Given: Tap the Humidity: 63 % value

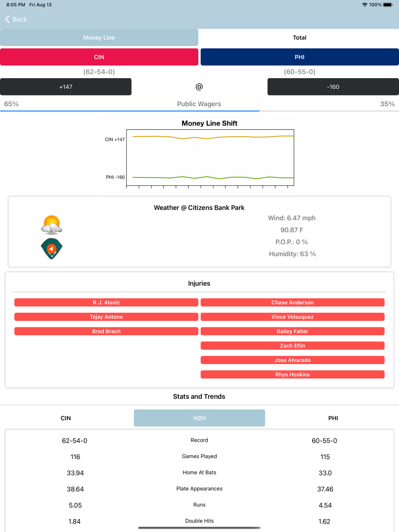Looking at the screenshot, I should [x=292, y=254].
